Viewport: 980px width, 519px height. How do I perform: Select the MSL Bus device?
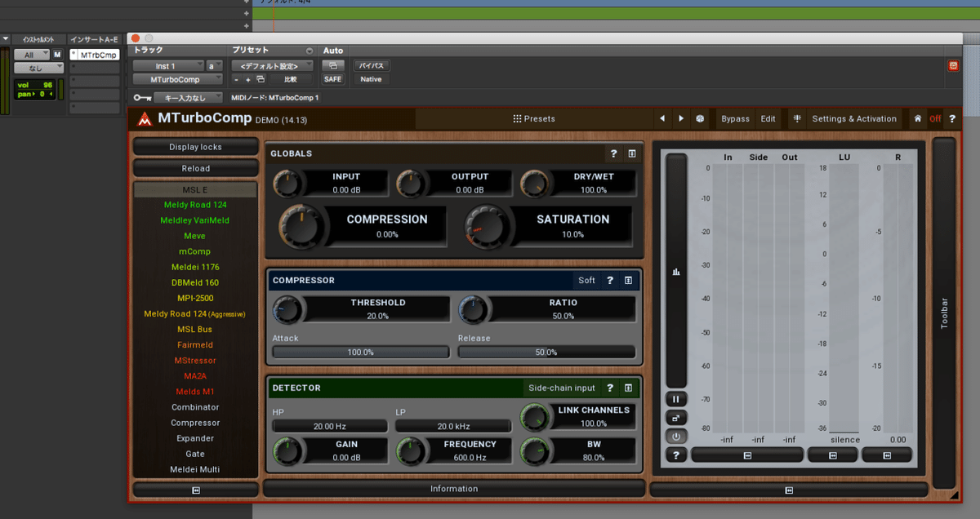click(x=195, y=329)
